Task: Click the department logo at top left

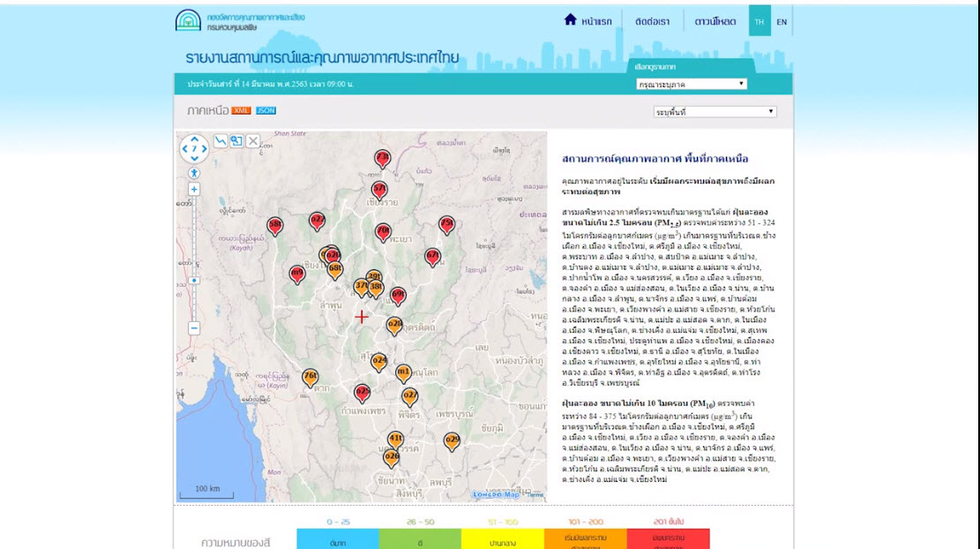Action: [x=188, y=20]
